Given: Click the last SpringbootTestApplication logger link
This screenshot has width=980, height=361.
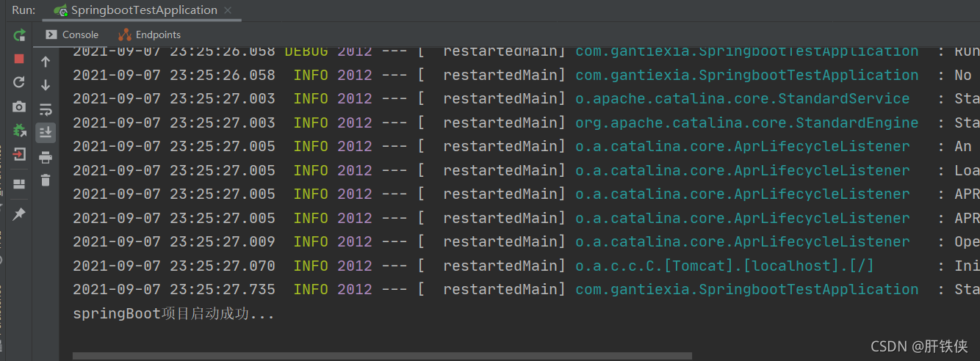Looking at the screenshot, I should tap(746, 289).
